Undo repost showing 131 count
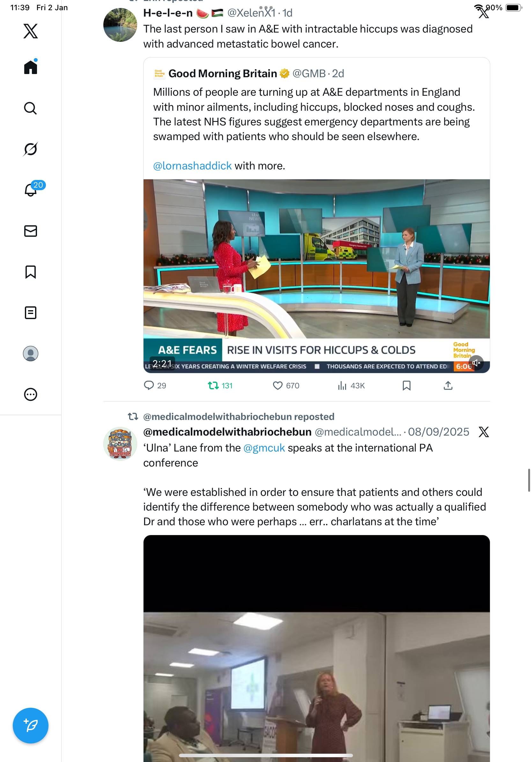The image size is (532, 762). tap(220, 385)
